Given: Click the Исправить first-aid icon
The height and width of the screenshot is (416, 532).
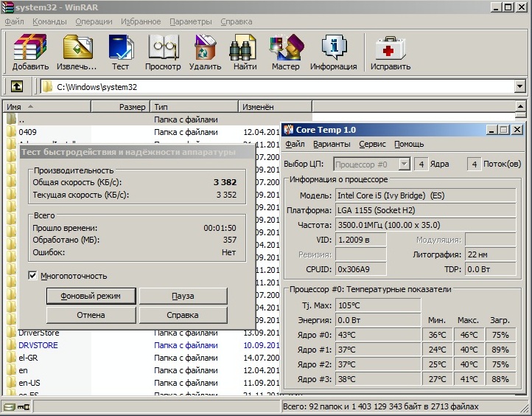Looking at the screenshot, I should [390, 48].
